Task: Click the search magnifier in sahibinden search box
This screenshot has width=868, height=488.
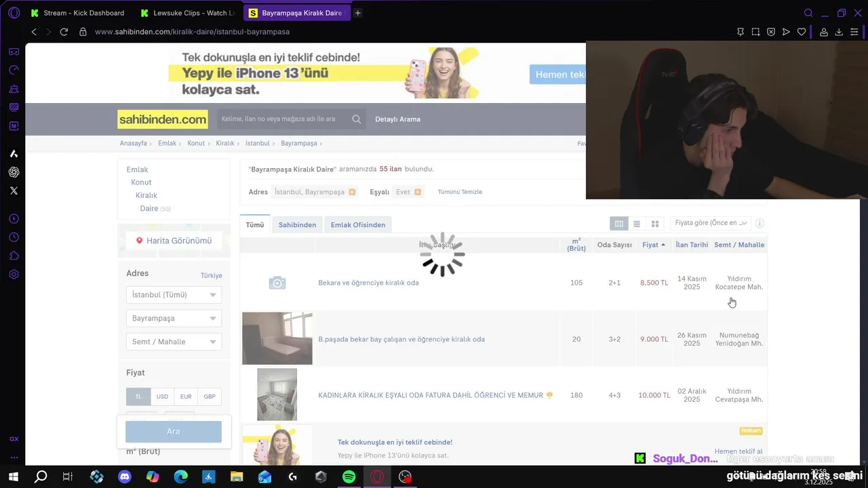Action: point(357,119)
